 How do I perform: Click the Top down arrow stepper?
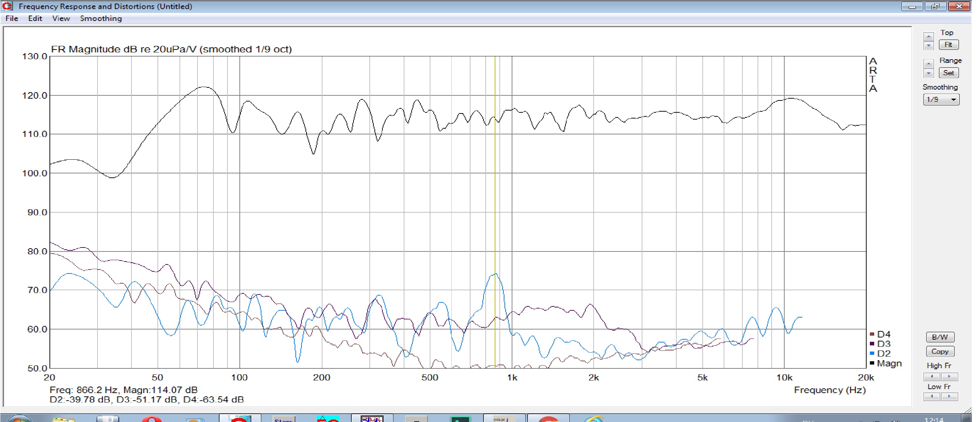point(928,46)
